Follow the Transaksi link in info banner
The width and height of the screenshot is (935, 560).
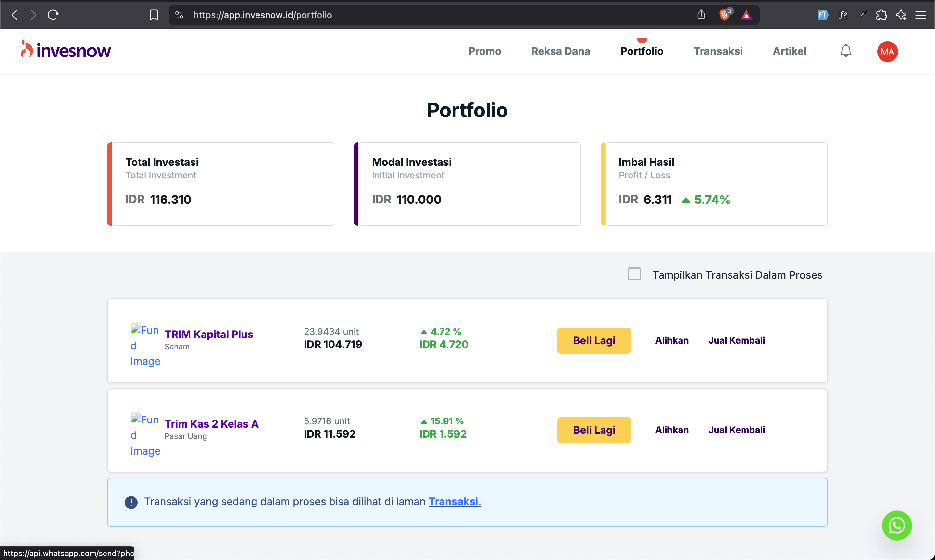pos(455,502)
